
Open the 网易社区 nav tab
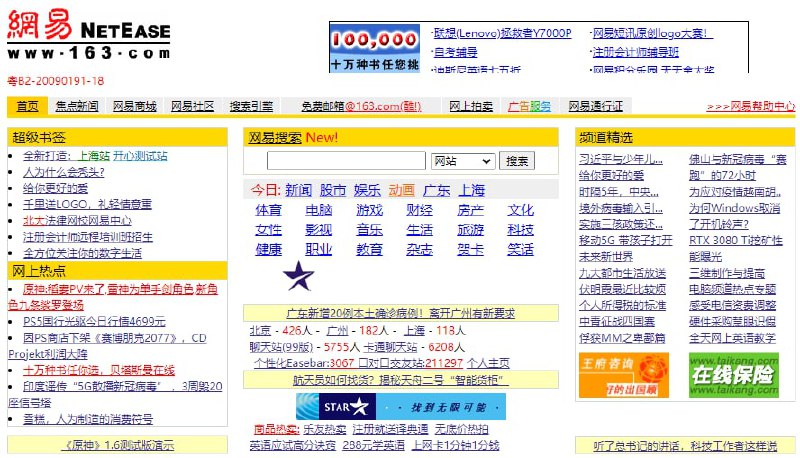pos(192,106)
